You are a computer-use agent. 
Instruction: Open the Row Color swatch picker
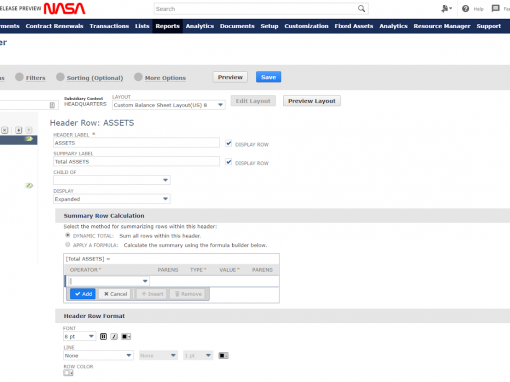[x=68, y=373]
